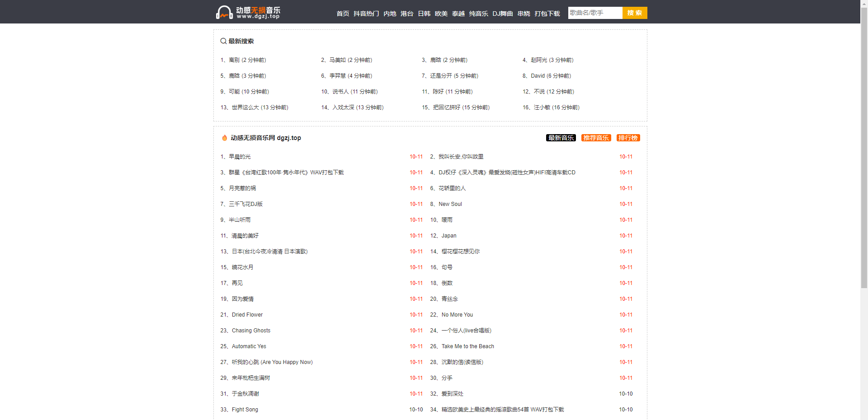Open the song Automatic Yes
Image resolution: width=868 pixels, height=420 pixels.
249,346
